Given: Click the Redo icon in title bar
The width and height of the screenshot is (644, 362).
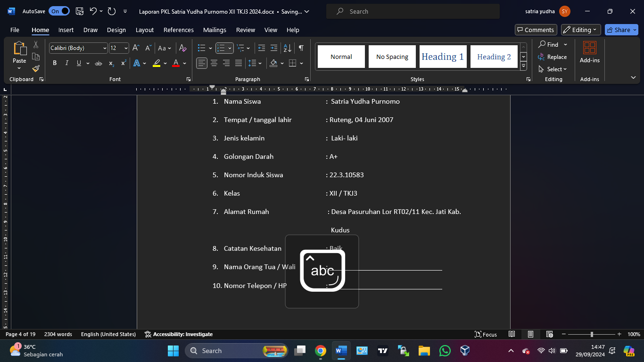Looking at the screenshot, I should pos(112,11).
